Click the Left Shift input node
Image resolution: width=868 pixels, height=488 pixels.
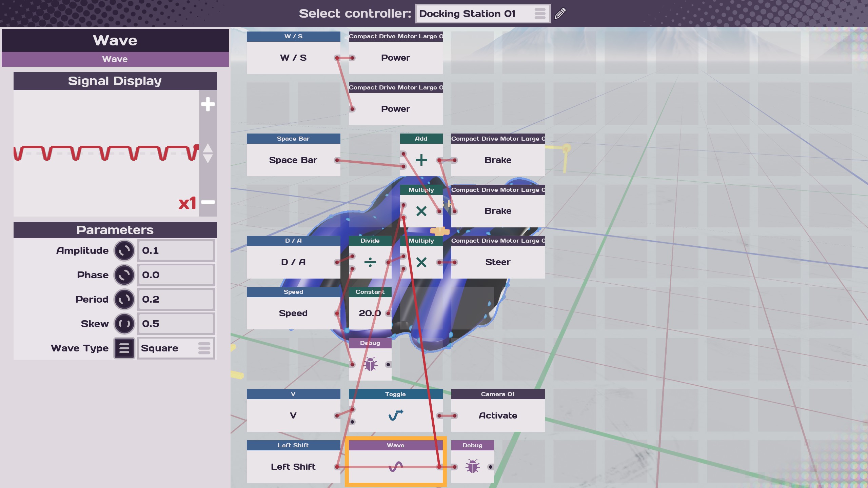(x=293, y=467)
